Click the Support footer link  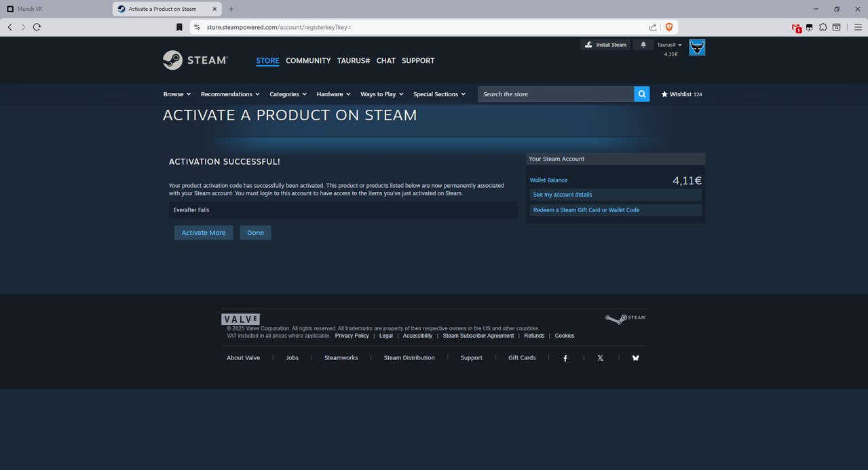pyautogui.click(x=472, y=358)
